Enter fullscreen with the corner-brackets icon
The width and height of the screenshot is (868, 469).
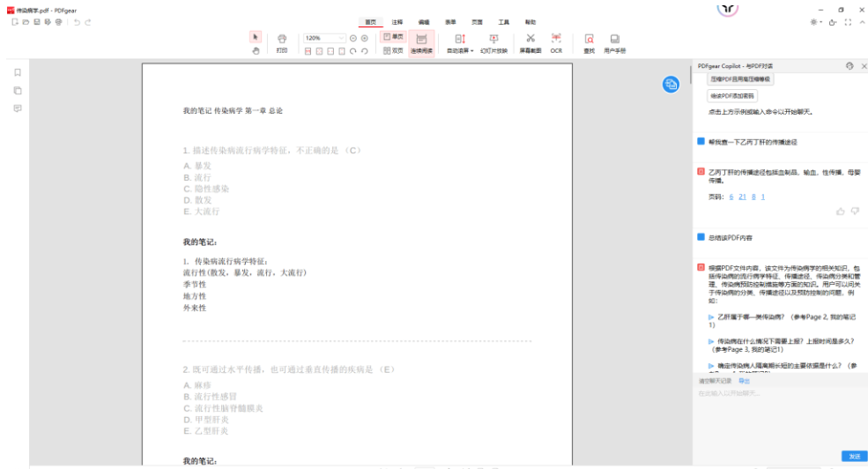coord(848,22)
